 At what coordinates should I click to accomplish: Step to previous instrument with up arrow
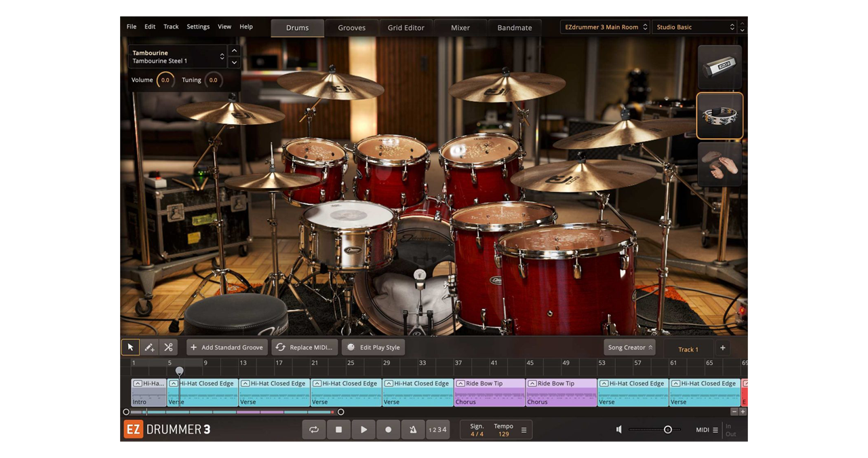click(x=234, y=51)
